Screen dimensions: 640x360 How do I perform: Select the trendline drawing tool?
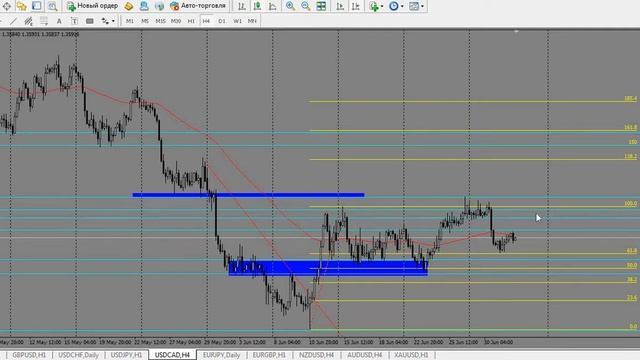click(x=13, y=21)
